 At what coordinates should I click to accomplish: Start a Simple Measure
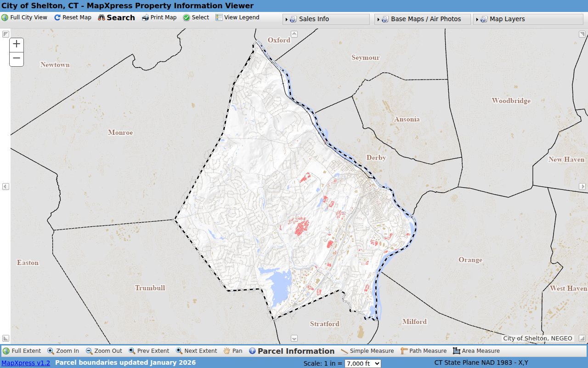pos(367,351)
